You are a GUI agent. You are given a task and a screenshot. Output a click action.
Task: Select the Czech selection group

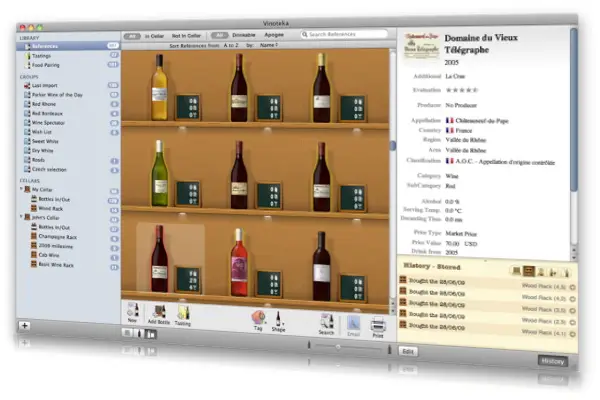68,169
